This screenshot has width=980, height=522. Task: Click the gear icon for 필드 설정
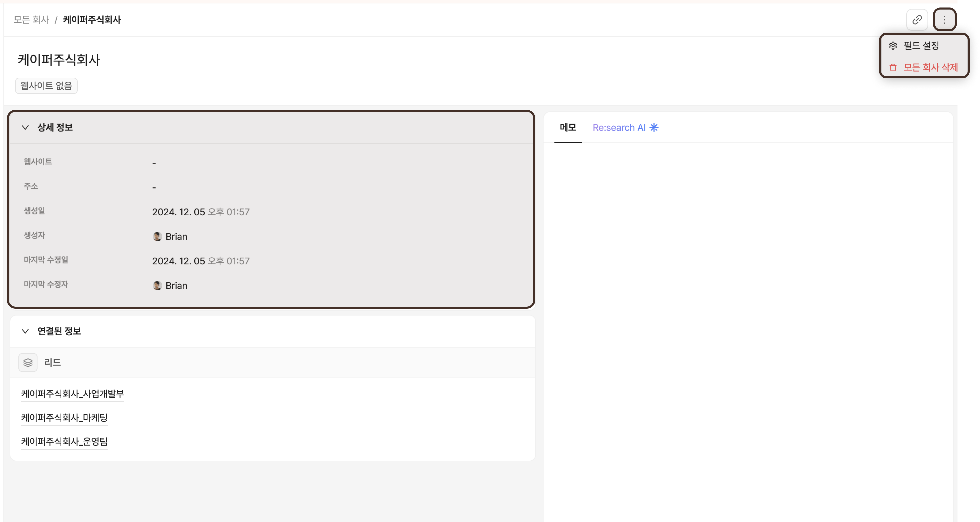tap(893, 46)
